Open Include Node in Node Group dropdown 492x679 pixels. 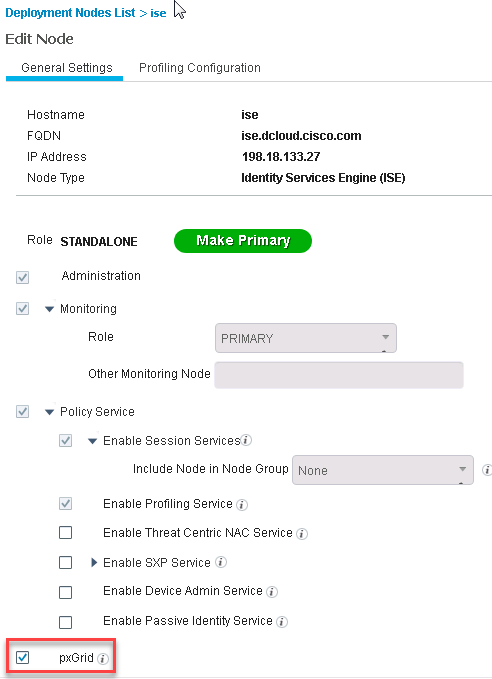[x=383, y=470]
